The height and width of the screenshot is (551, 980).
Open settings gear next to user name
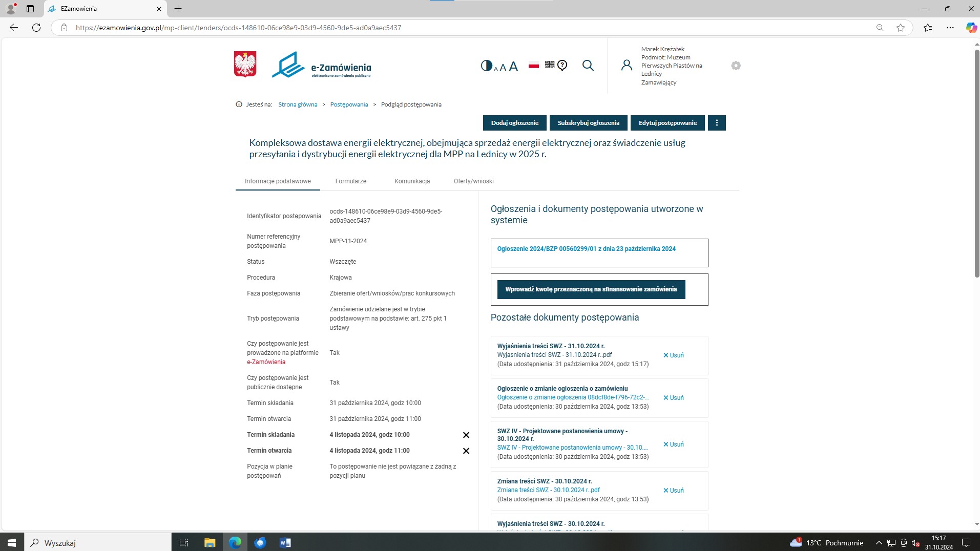tap(736, 66)
